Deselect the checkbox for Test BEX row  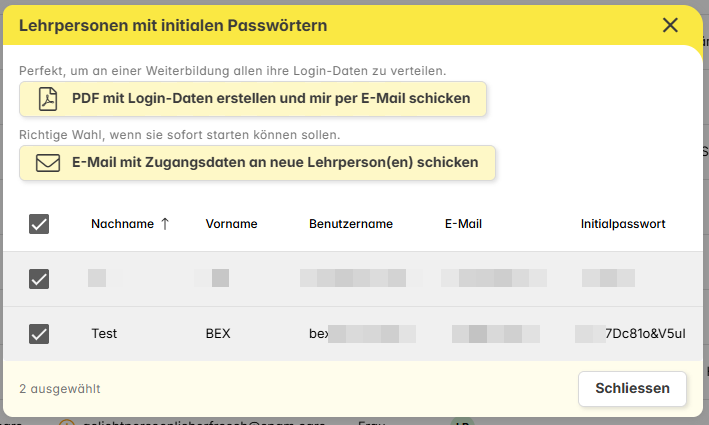[x=39, y=334]
